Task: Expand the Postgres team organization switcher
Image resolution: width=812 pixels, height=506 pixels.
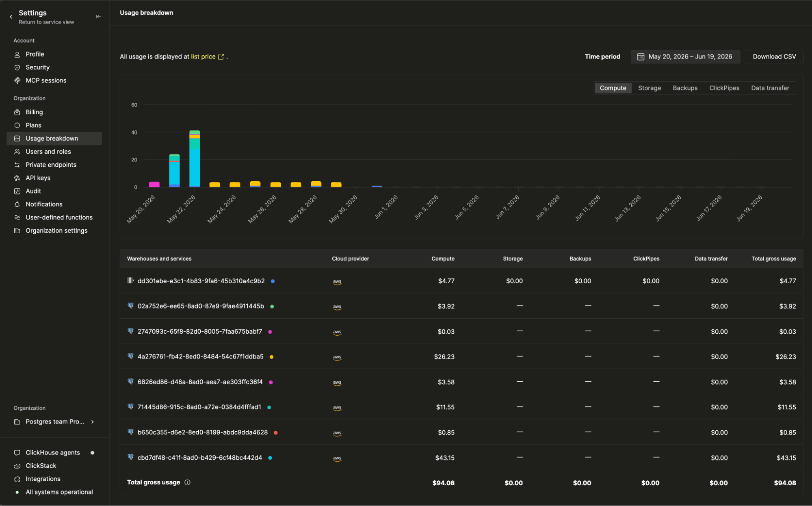Action: pos(54,422)
